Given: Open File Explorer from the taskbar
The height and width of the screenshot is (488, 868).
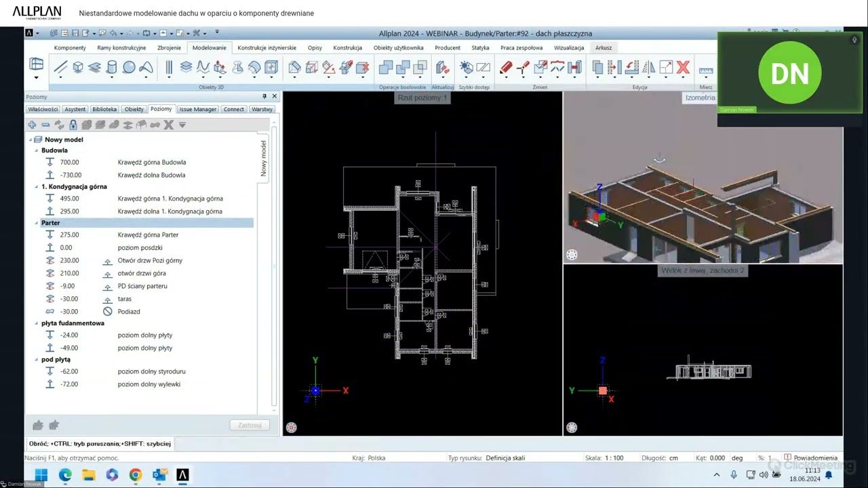Looking at the screenshot, I should coord(89,475).
